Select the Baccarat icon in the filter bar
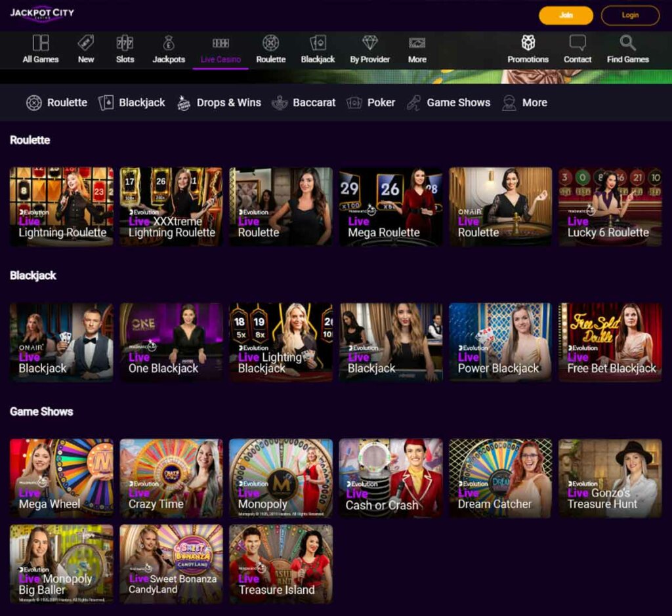The image size is (672, 616). (x=280, y=102)
